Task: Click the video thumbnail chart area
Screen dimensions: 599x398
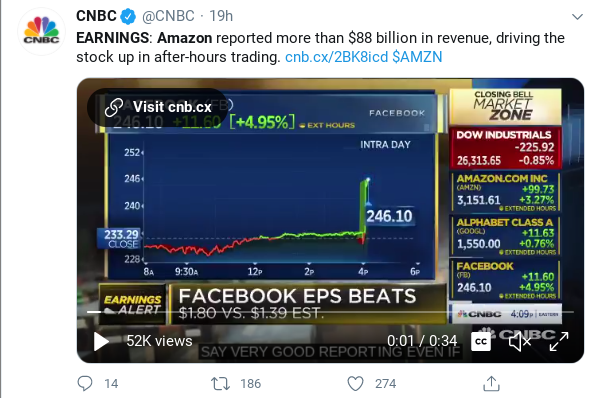Action: click(270, 206)
